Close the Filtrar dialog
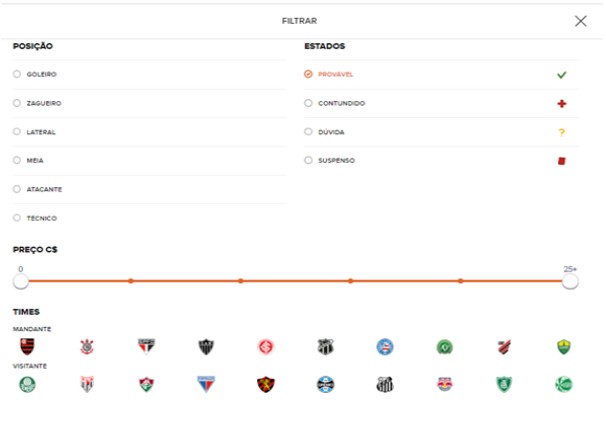The height and width of the screenshot is (429, 606). [580, 21]
